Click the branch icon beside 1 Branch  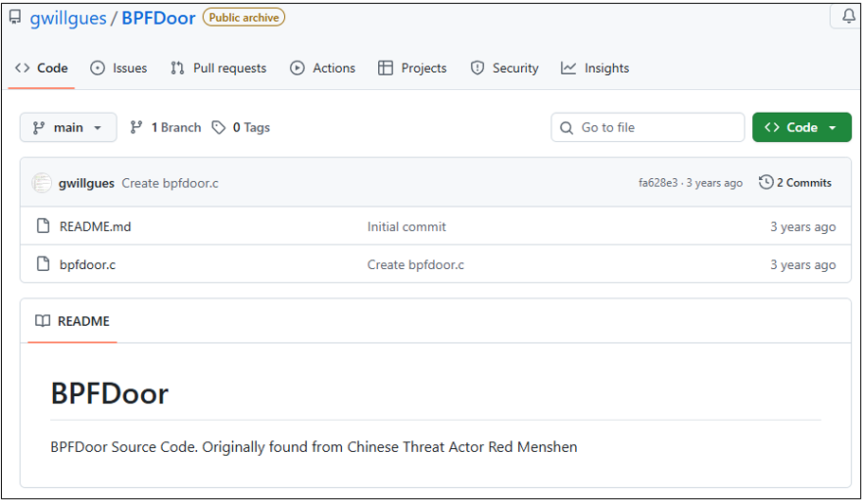[136, 127]
